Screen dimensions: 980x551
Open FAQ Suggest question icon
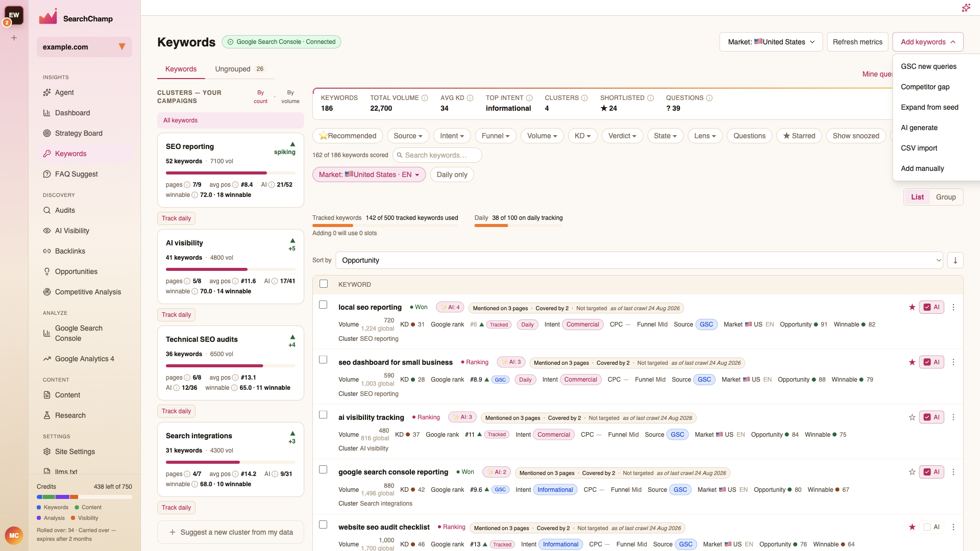tap(47, 174)
